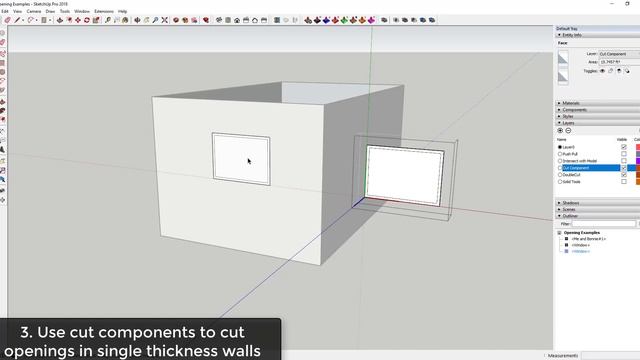Viewport: 640px width, 360px height.
Task: Select the Rotate tool
Action: coord(87,20)
